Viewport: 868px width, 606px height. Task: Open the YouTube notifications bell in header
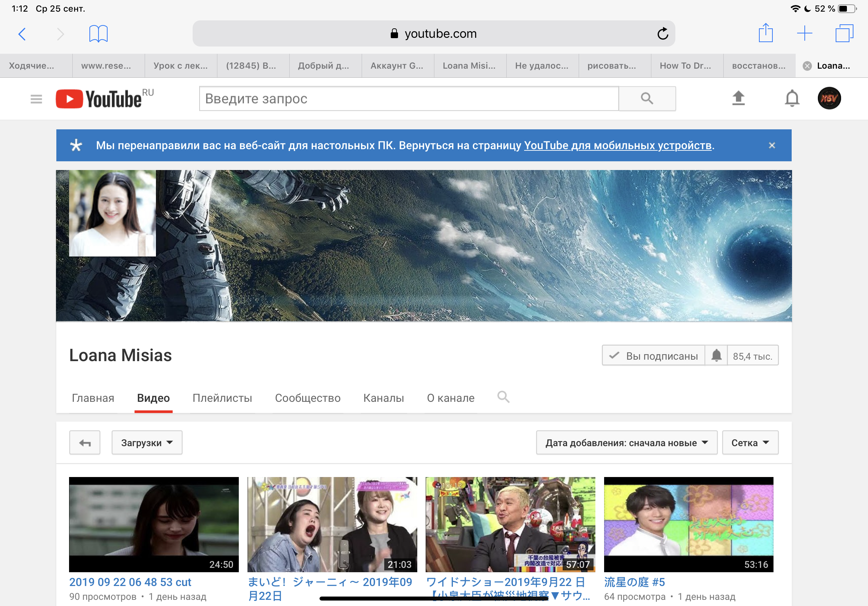[x=792, y=98]
